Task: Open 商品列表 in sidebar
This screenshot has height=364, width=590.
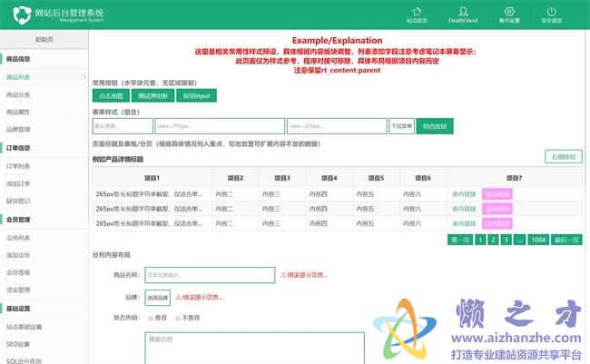Action: (x=18, y=77)
